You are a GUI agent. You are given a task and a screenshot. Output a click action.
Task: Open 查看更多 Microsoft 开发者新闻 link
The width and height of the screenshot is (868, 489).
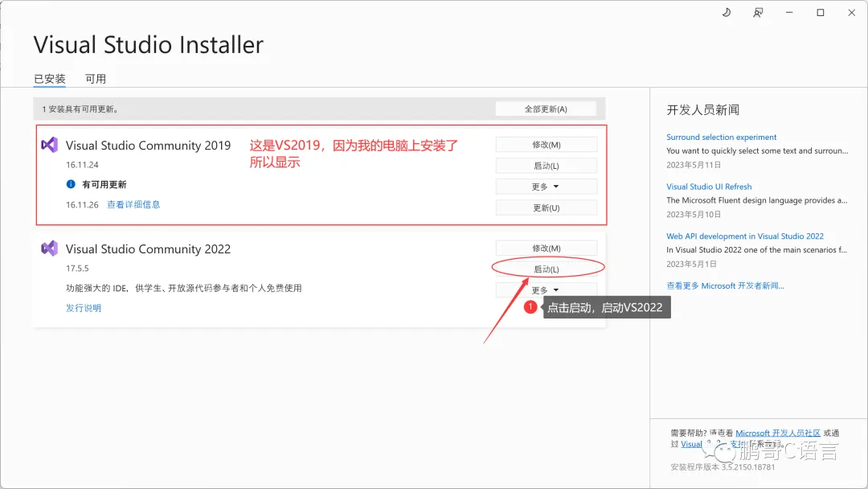click(725, 286)
